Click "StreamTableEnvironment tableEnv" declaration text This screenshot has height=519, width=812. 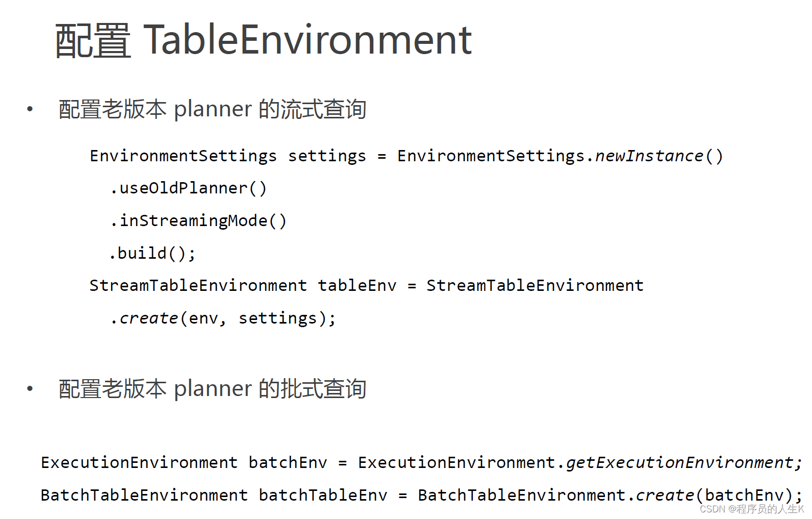[243, 285]
